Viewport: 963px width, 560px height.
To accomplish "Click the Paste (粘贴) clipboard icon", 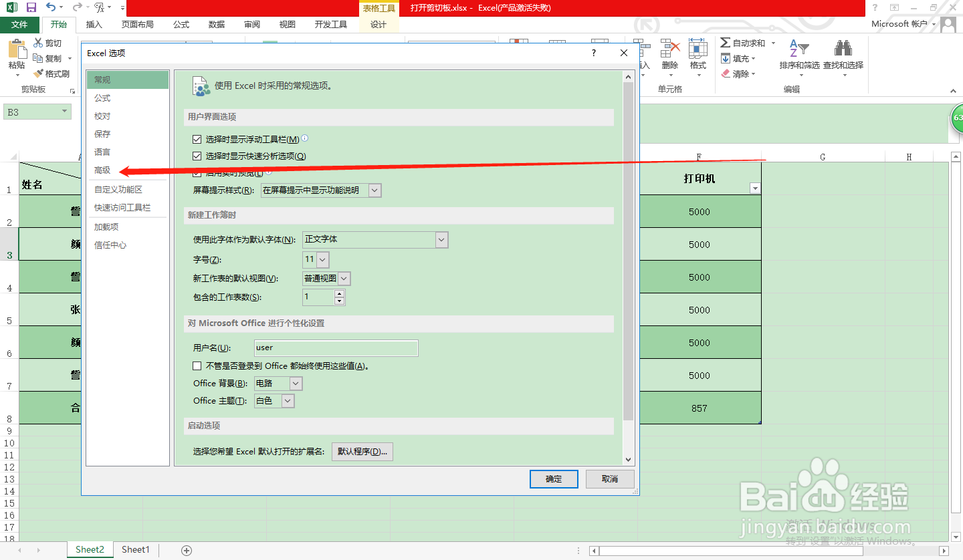I will click(17, 49).
